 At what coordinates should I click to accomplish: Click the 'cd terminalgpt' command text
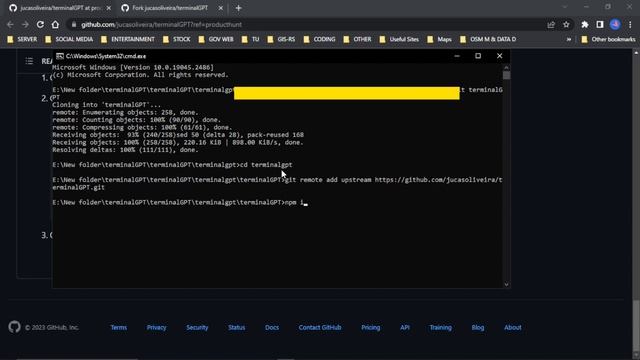pos(266,165)
